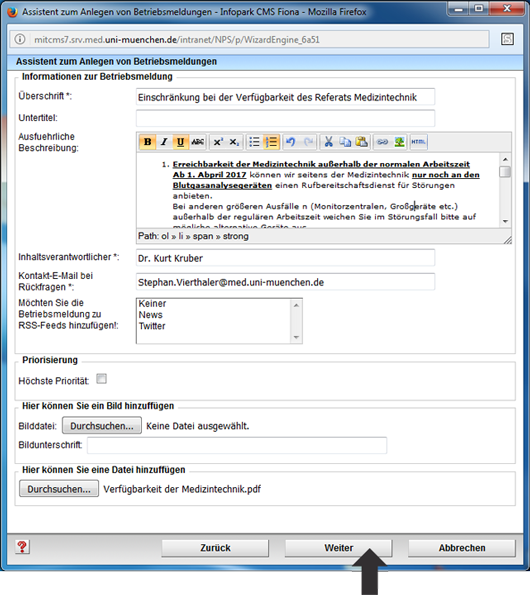Click RSS-Feeds list scroll down arrow
The width and height of the screenshot is (530, 595).
point(296,337)
